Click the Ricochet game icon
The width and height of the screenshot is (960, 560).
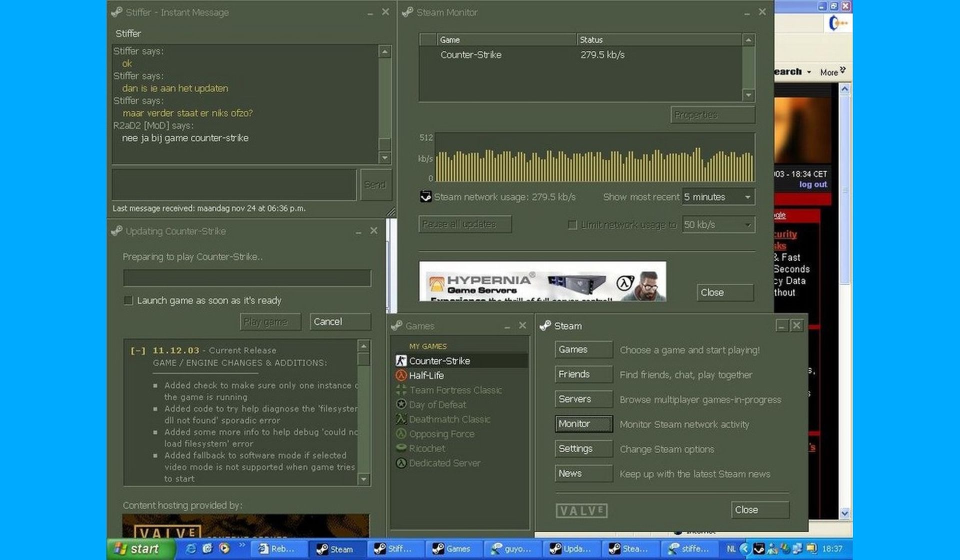(401, 448)
